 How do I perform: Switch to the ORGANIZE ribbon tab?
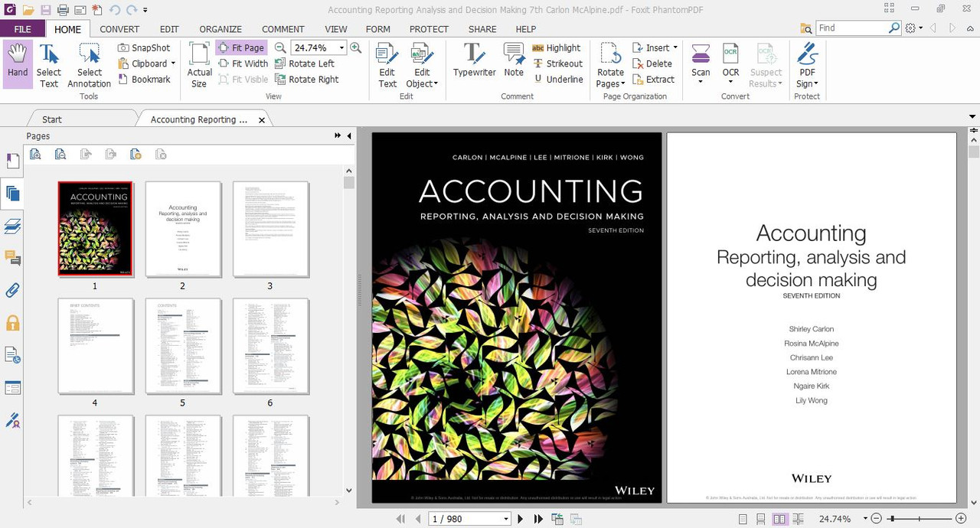click(220, 29)
